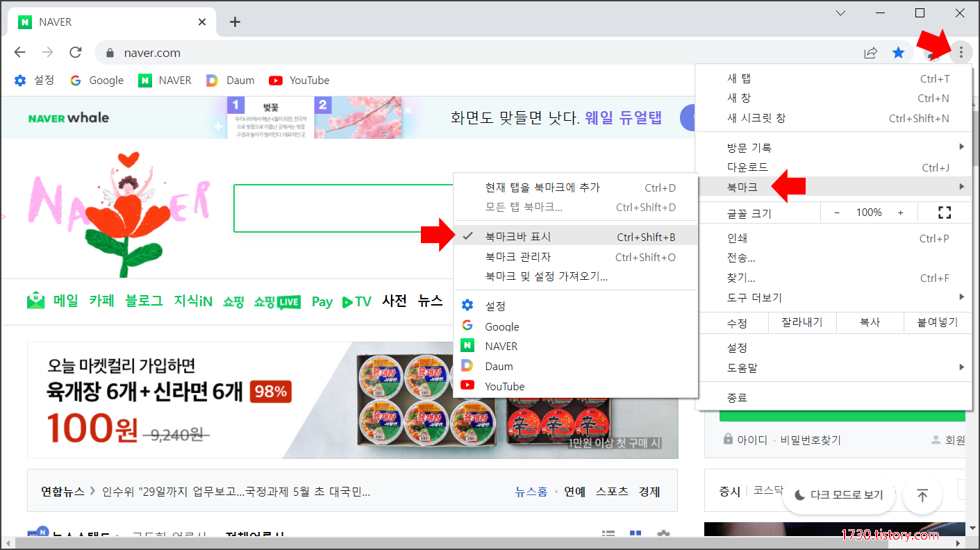Select 설정 in bookmark submenu list
Image resolution: width=980 pixels, height=550 pixels.
tap(575, 306)
